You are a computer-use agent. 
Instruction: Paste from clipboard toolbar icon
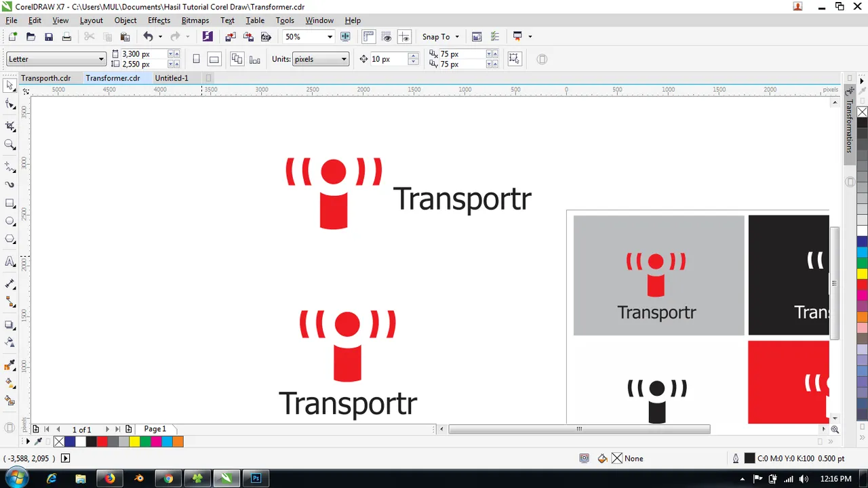click(x=125, y=37)
